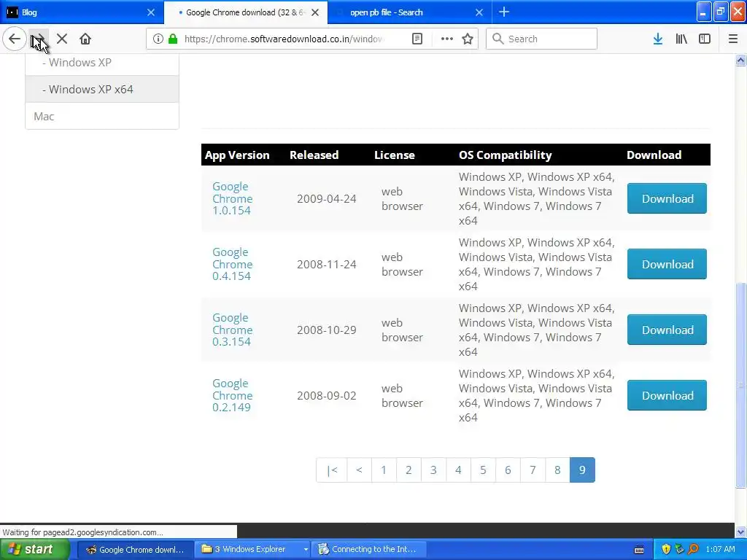
Task: Select the Google Chrome download tab
Action: coord(246,12)
